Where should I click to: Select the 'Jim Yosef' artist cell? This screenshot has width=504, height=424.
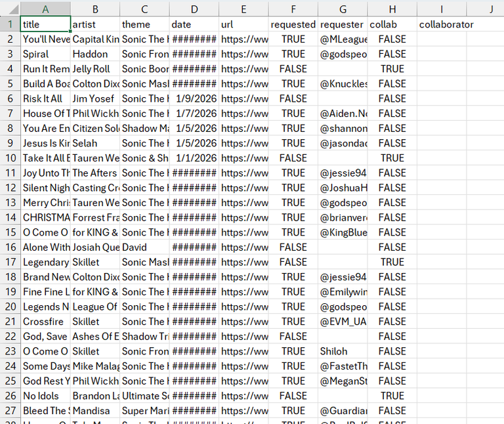pos(95,98)
